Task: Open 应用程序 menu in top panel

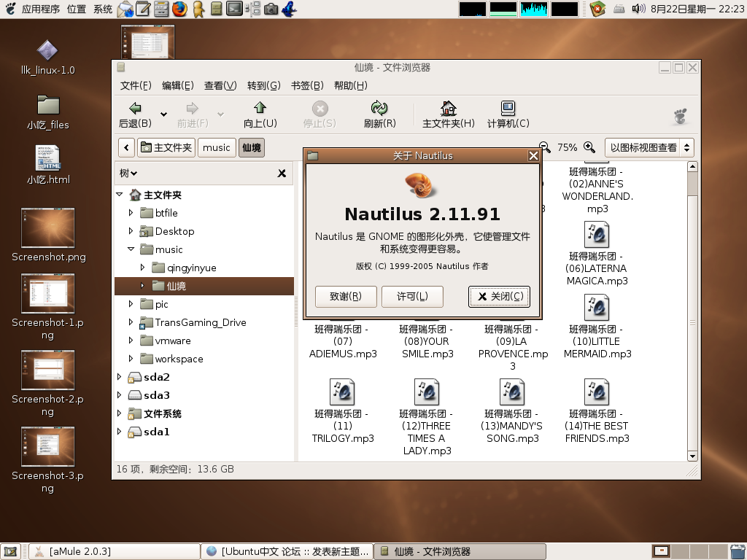Action: pyautogui.click(x=41, y=9)
